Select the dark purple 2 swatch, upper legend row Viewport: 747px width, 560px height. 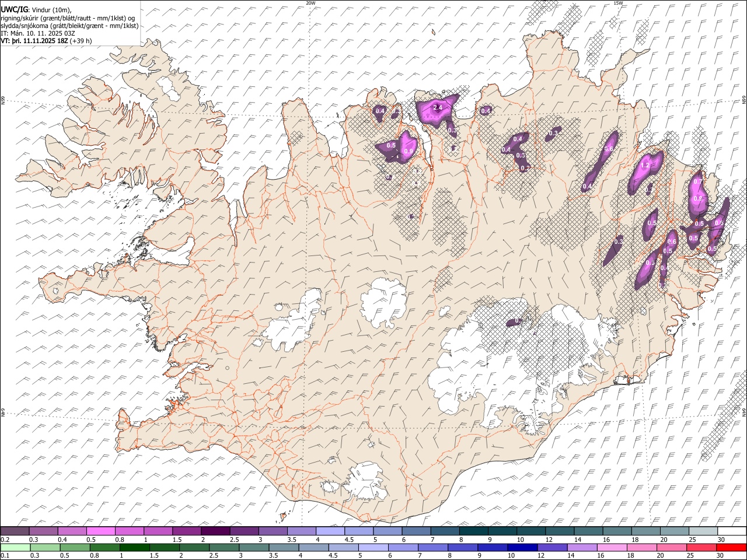click(x=215, y=531)
